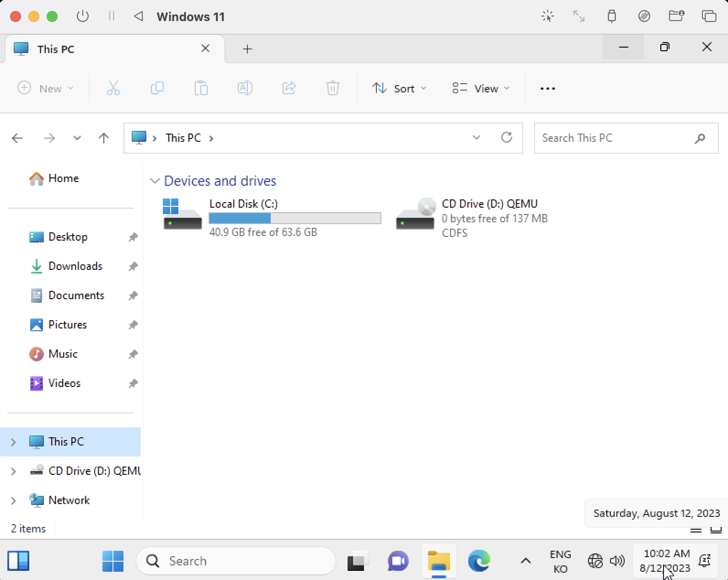Open the View dropdown menu
728x580 pixels.
[481, 88]
